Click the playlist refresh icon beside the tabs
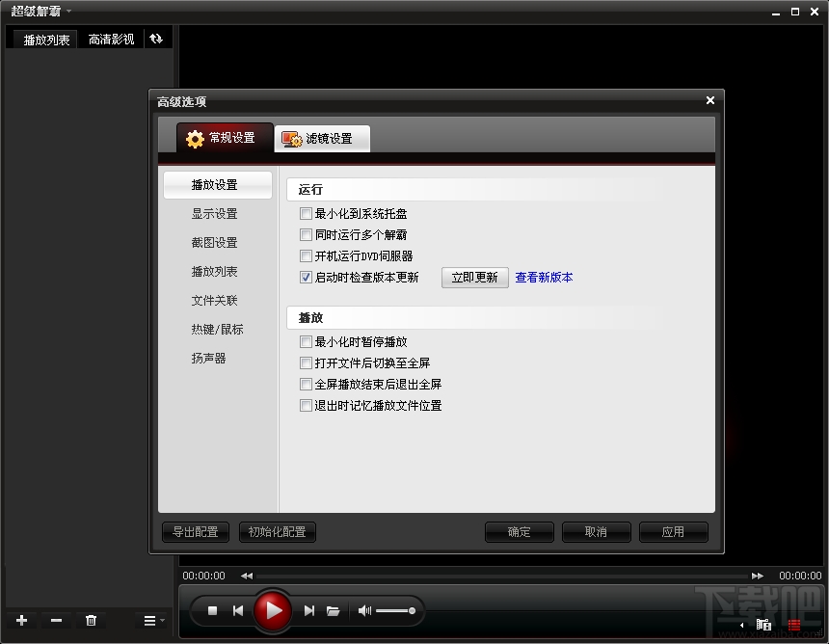This screenshot has height=644, width=829. click(x=157, y=39)
